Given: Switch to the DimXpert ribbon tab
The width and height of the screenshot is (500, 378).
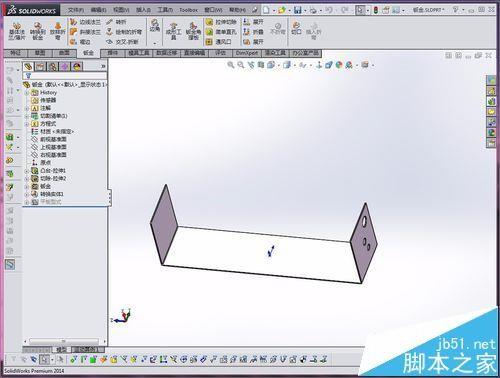Looking at the screenshot, I should point(247,53).
